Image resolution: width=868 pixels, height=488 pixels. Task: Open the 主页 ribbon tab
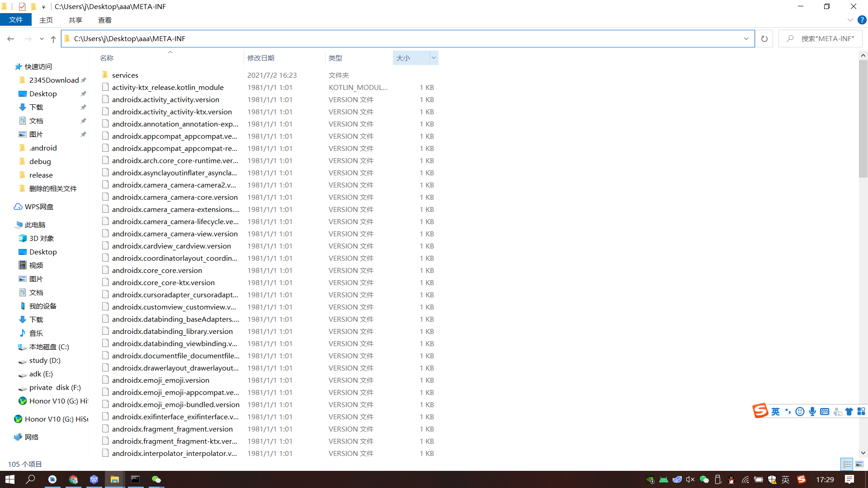[x=46, y=20]
